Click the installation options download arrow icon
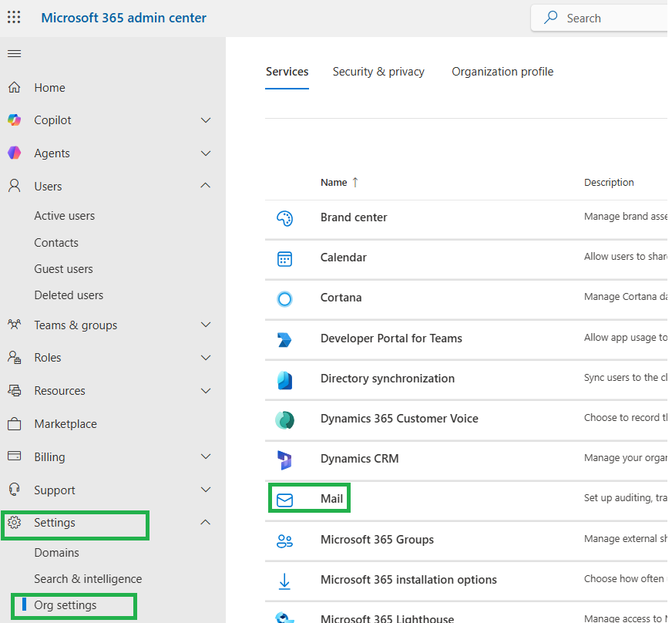Screen dimensions: 672x623 [284, 581]
